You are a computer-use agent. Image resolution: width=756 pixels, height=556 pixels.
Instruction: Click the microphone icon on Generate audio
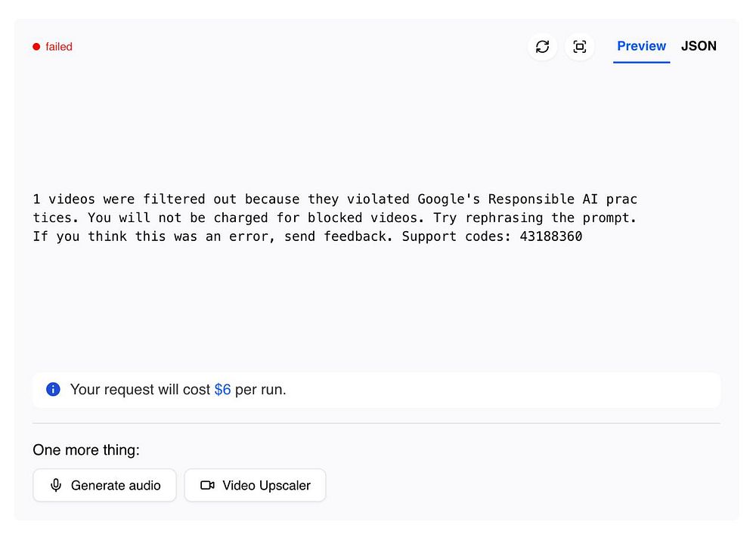[x=56, y=485]
